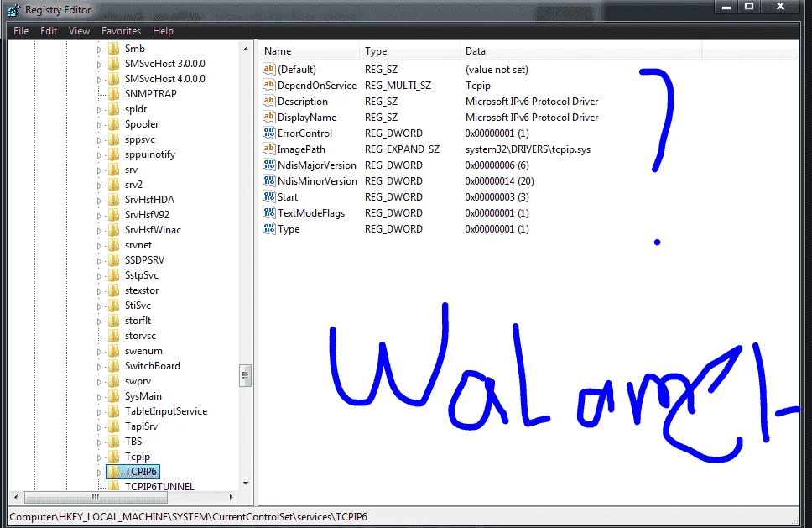Image resolution: width=812 pixels, height=528 pixels.
Task: Sort values by the Name column header
Action: point(310,50)
